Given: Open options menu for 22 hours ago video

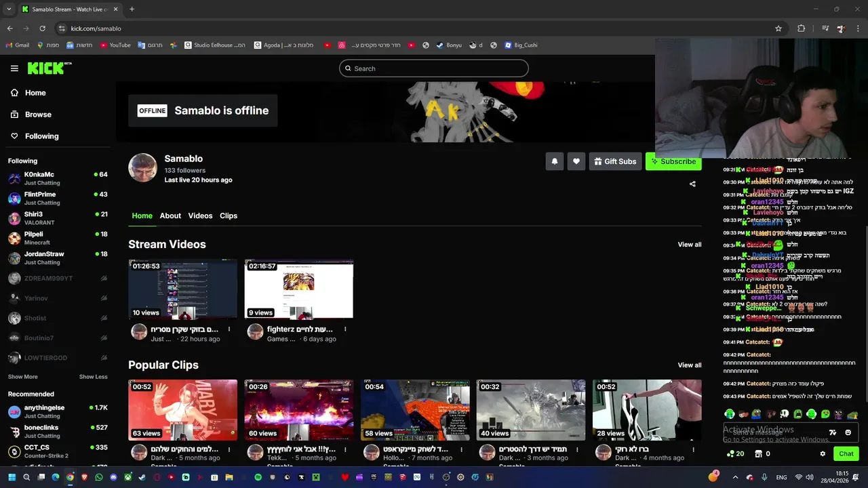Looking at the screenshot, I should 229,329.
